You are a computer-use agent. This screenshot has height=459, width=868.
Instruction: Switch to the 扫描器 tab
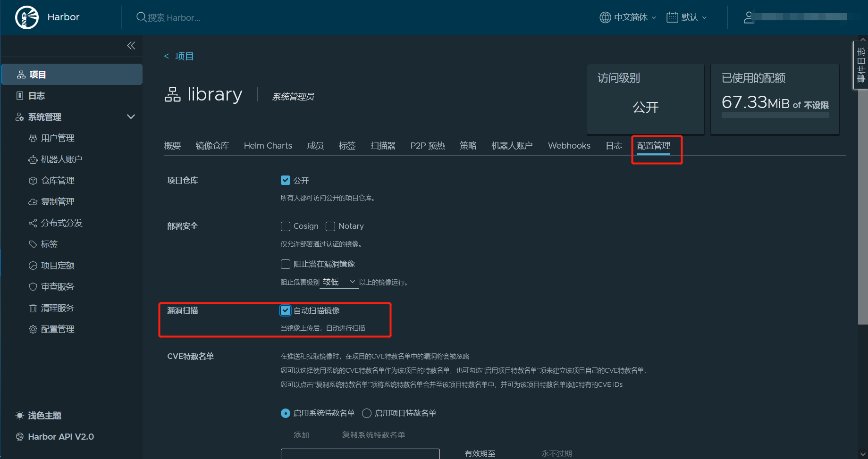[383, 146]
